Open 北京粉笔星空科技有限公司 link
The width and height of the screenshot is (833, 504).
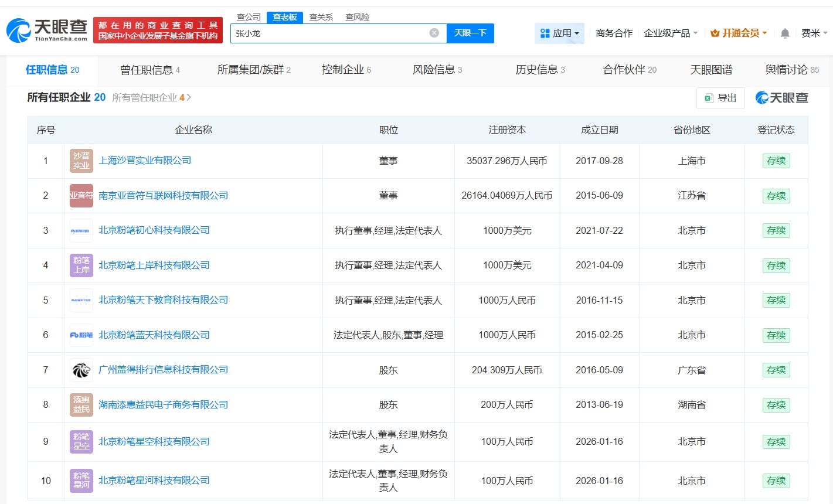coord(154,442)
